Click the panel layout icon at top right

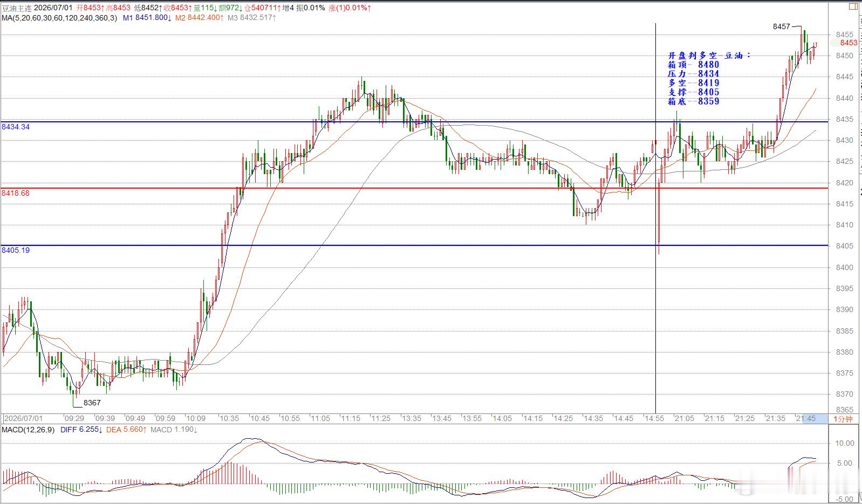click(853, 7)
